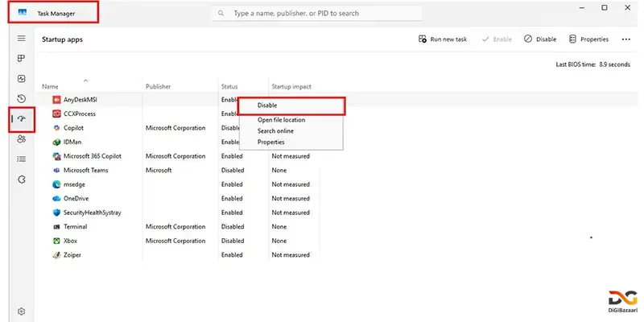Click the Last BIOS time value

(614, 64)
